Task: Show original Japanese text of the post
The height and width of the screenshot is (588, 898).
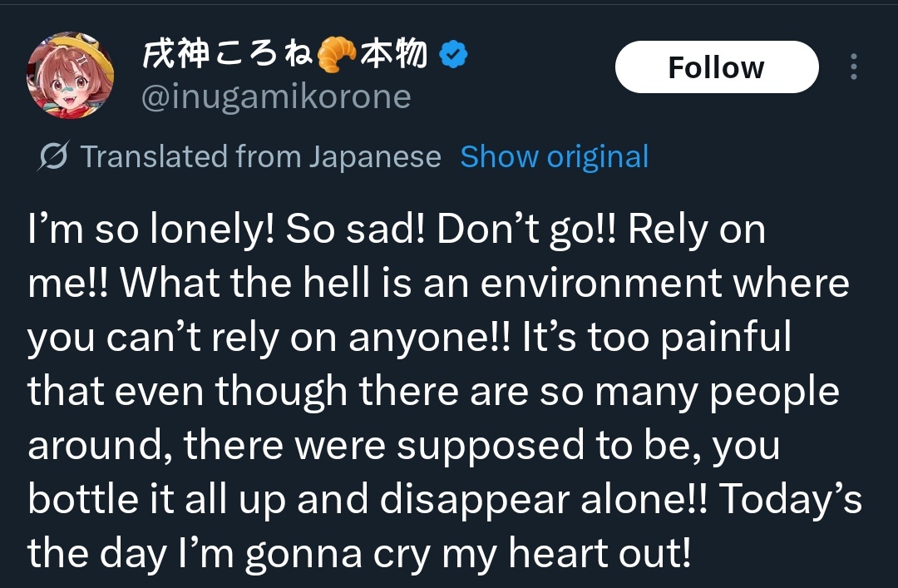Action: click(x=554, y=156)
